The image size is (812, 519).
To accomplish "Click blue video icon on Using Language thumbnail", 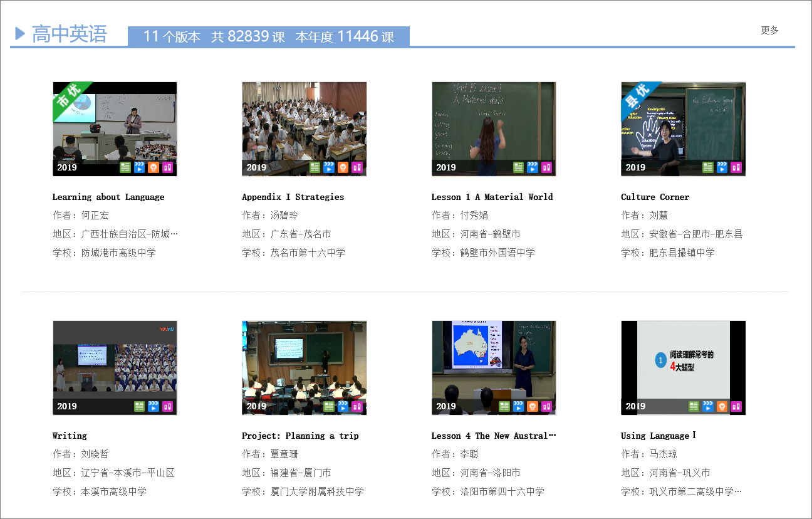I will coord(707,406).
